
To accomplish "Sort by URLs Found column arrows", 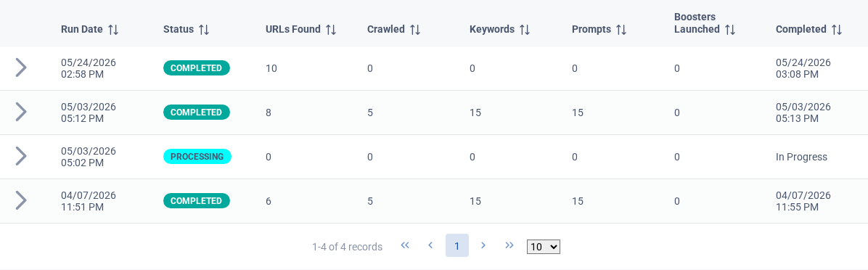I will (330, 30).
